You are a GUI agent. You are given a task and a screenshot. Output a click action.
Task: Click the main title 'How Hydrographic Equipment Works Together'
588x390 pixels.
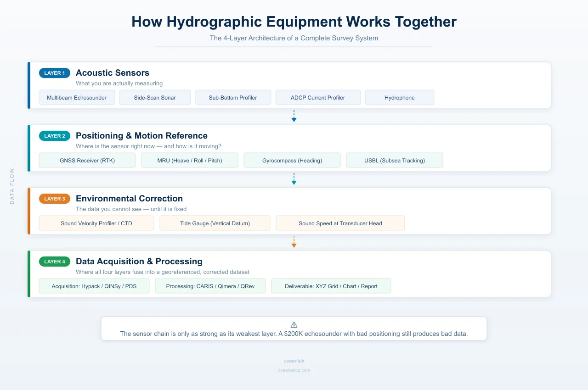pos(294,22)
